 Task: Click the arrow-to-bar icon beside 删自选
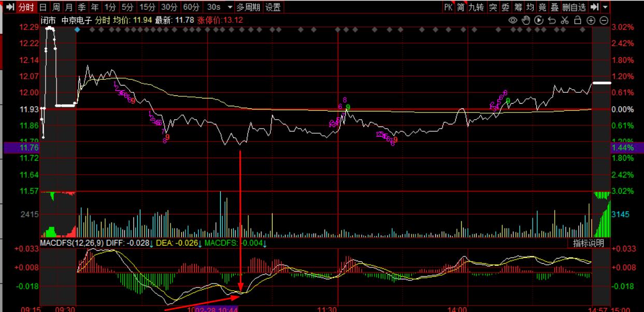pos(594,7)
